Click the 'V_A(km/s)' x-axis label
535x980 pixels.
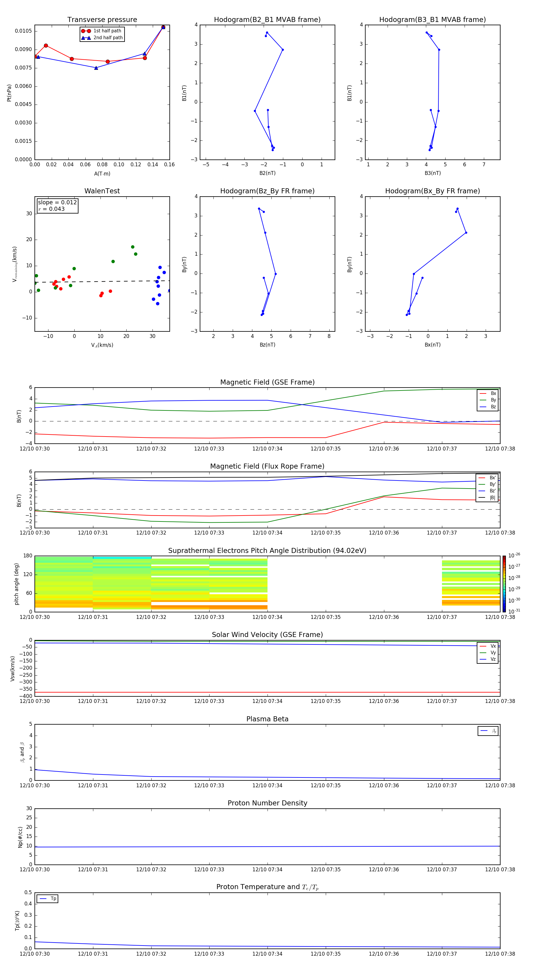coord(102,345)
